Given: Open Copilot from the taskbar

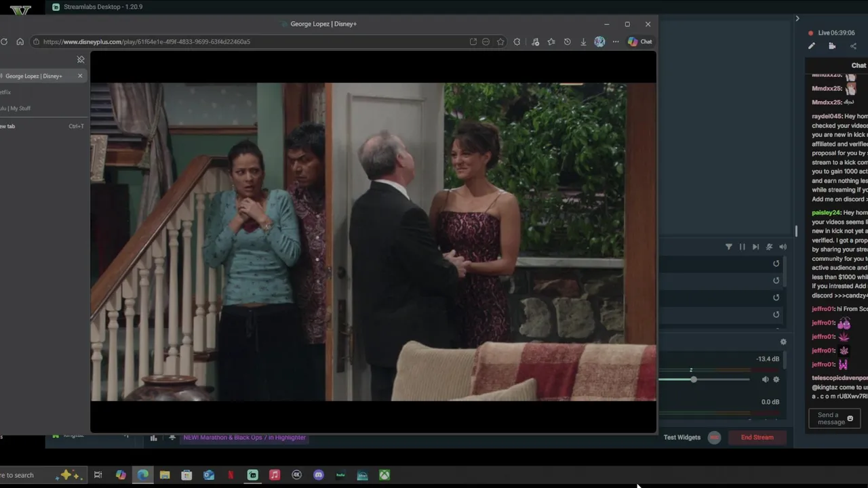Looking at the screenshot, I should point(121,475).
